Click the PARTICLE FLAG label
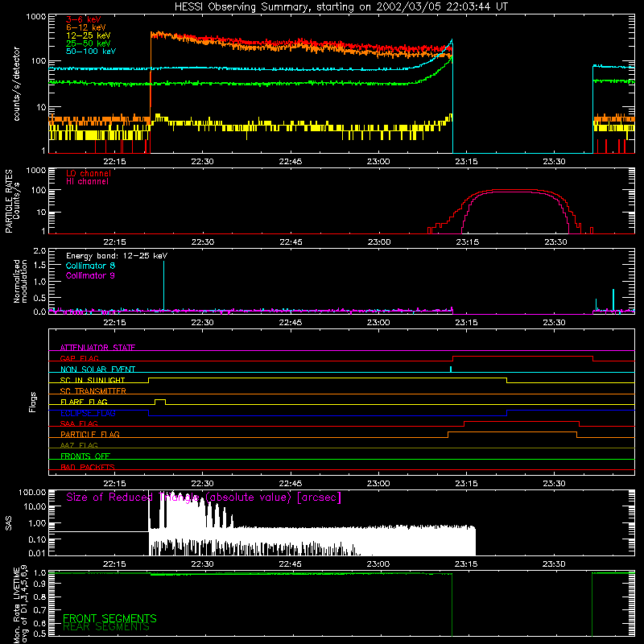Screen dimensions: 644x644 90,435
